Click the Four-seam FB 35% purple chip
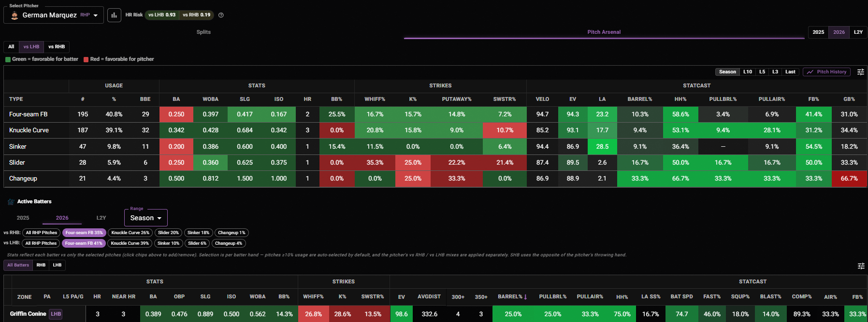The height and width of the screenshot is (322, 868). 84,233
